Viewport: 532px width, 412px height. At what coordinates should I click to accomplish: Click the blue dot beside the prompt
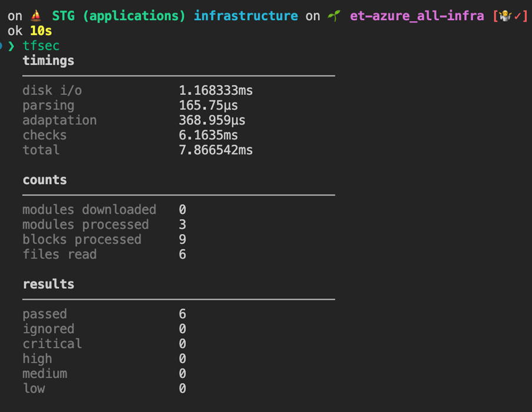click(x=1, y=46)
